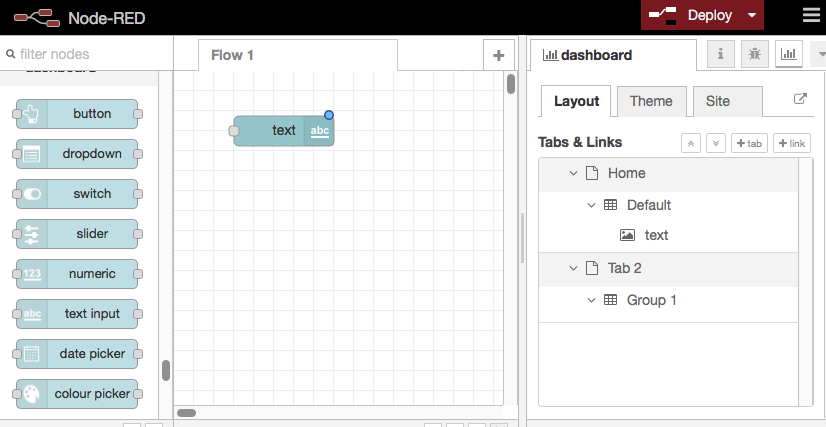Screen dimensions: 826x427
Task: Open the dashboard chart sidebar tab icon
Action: [x=789, y=54]
